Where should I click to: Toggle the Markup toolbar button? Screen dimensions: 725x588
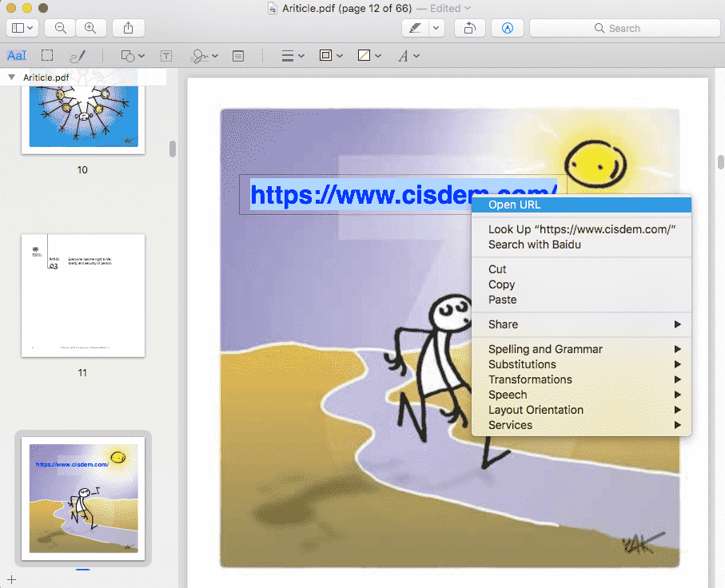508,28
